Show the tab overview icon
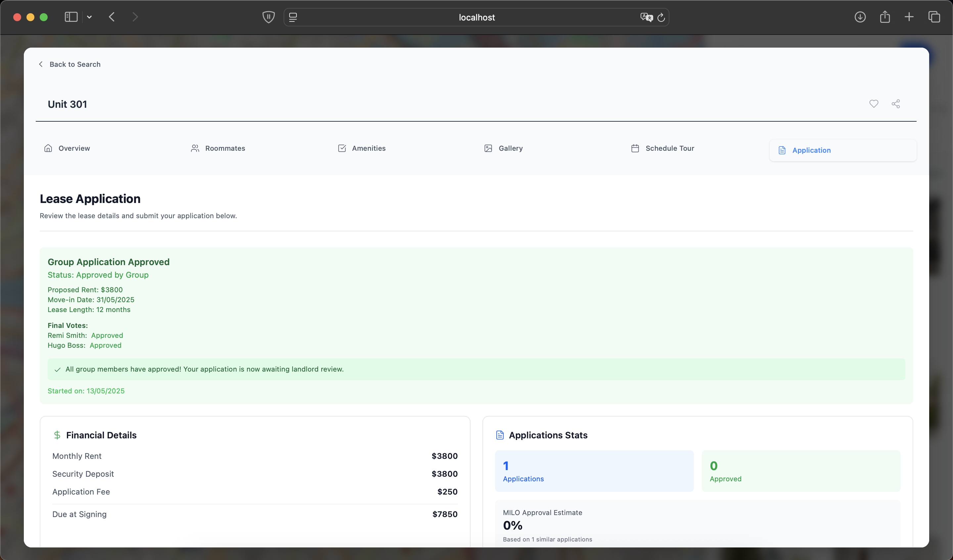953x560 pixels. [x=934, y=17]
